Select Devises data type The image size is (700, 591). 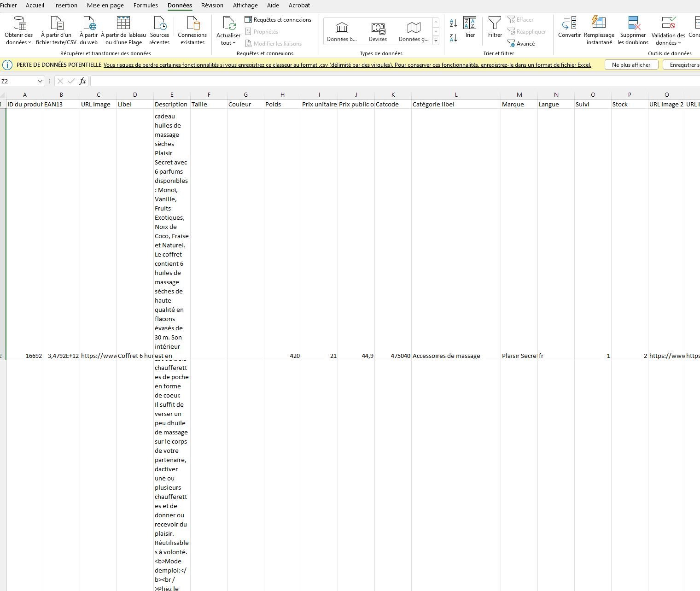[x=378, y=32]
